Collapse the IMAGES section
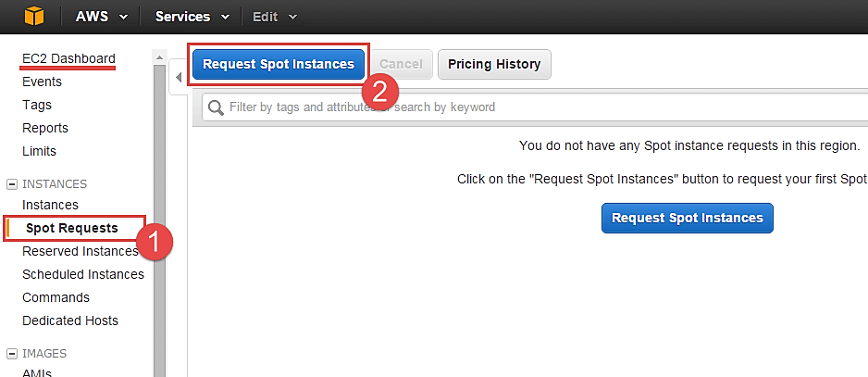This screenshot has height=377, width=868. click(11, 354)
